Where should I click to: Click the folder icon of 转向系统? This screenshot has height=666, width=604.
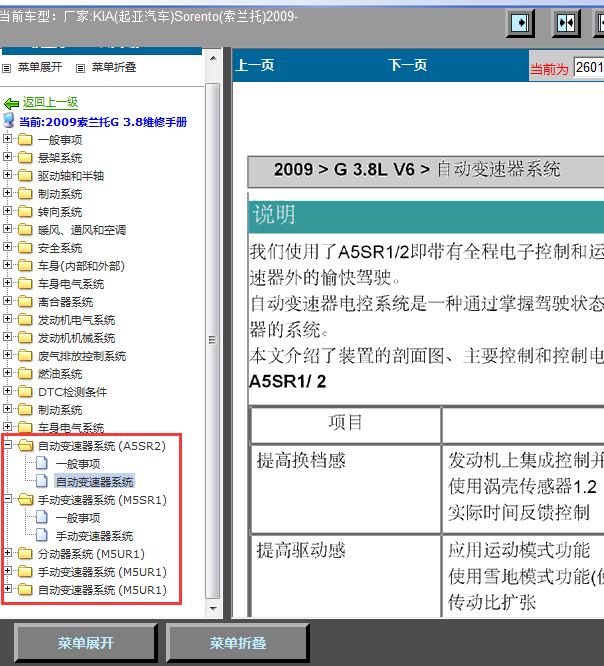[25, 212]
